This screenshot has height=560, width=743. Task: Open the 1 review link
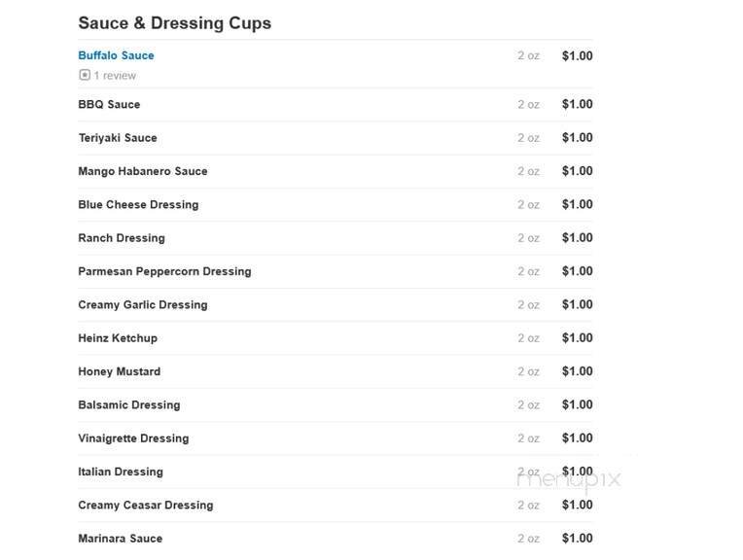tap(115, 76)
